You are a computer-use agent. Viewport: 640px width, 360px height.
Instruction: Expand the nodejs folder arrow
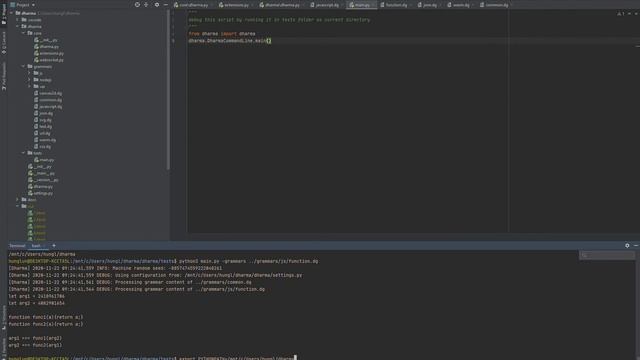(x=29, y=80)
